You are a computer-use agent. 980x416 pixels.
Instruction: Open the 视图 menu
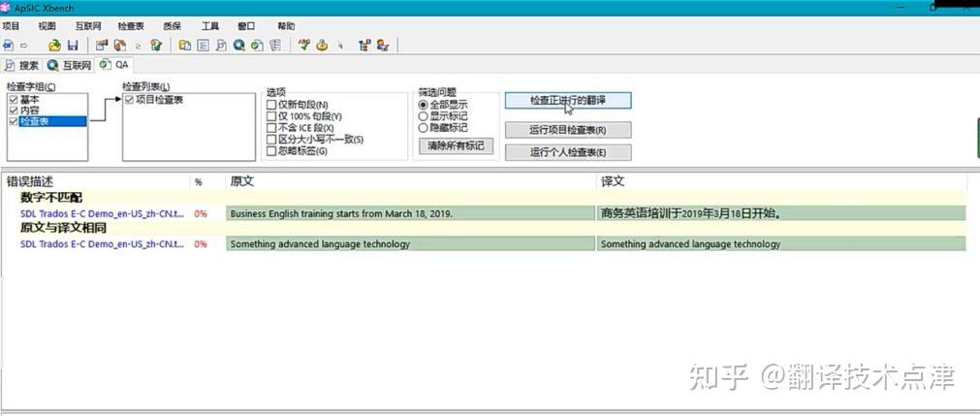click(x=47, y=26)
